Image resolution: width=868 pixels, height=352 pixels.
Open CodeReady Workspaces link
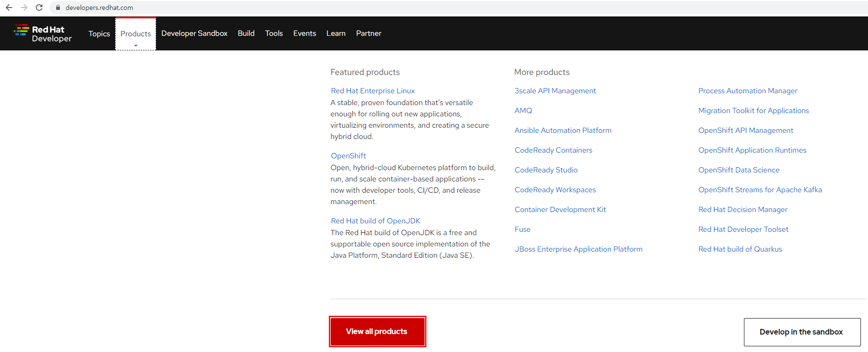(x=555, y=190)
